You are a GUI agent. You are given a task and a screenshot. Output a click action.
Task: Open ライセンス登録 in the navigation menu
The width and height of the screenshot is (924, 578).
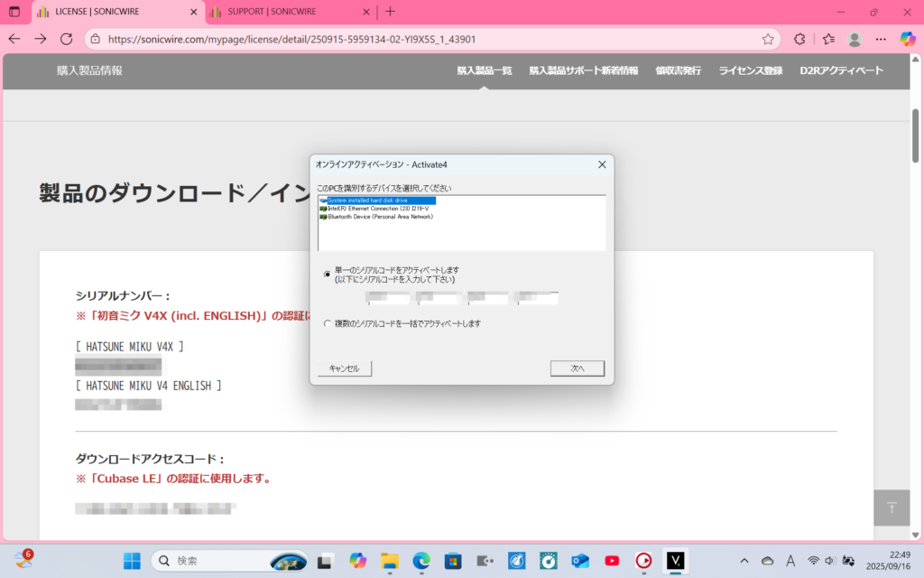point(750,70)
